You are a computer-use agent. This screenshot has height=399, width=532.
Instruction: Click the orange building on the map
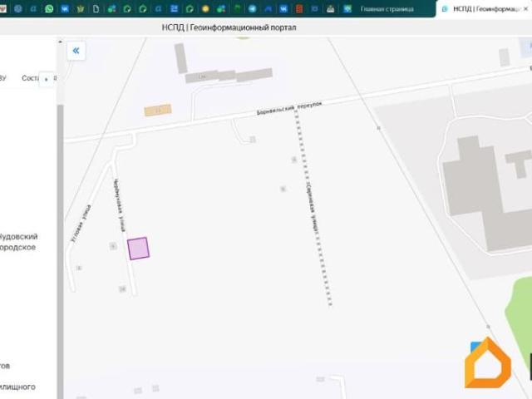(x=158, y=110)
